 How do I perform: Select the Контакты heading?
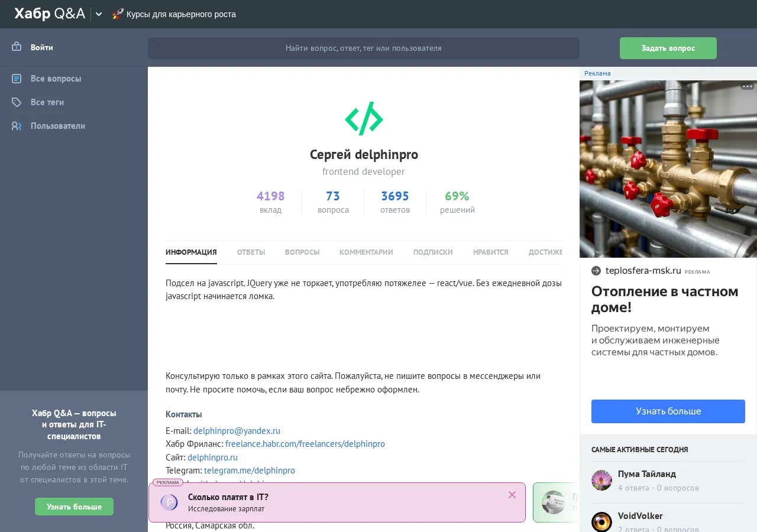pos(184,414)
